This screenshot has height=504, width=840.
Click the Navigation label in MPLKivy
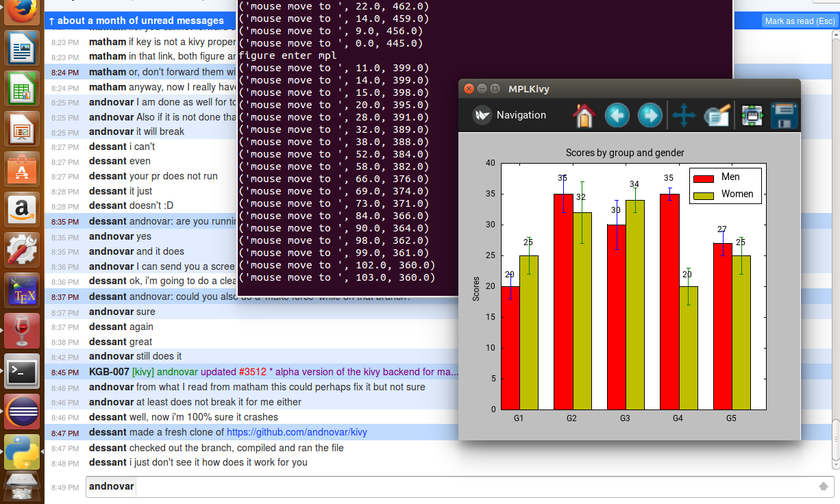pyautogui.click(x=521, y=115)
